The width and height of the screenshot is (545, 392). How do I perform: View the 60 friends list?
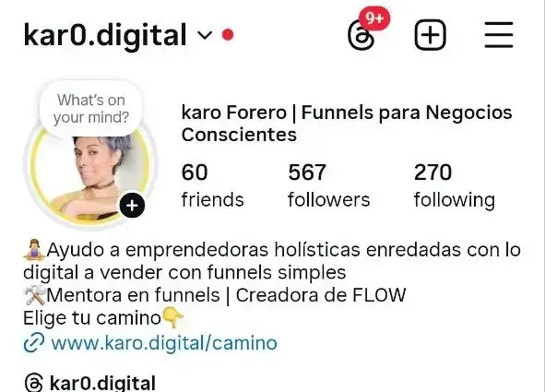tap(212, 185)
